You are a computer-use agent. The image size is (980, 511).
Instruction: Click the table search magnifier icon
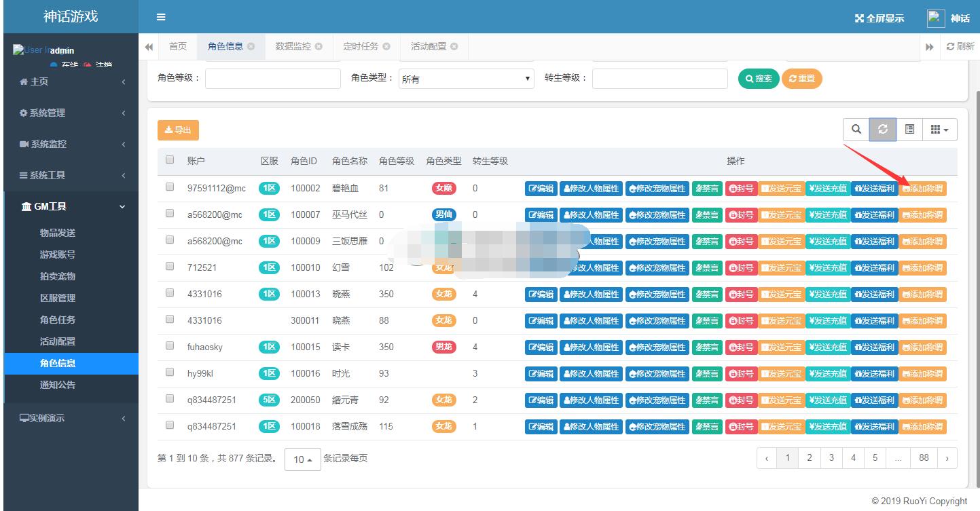pyautogui.click(x=856, y=129)
